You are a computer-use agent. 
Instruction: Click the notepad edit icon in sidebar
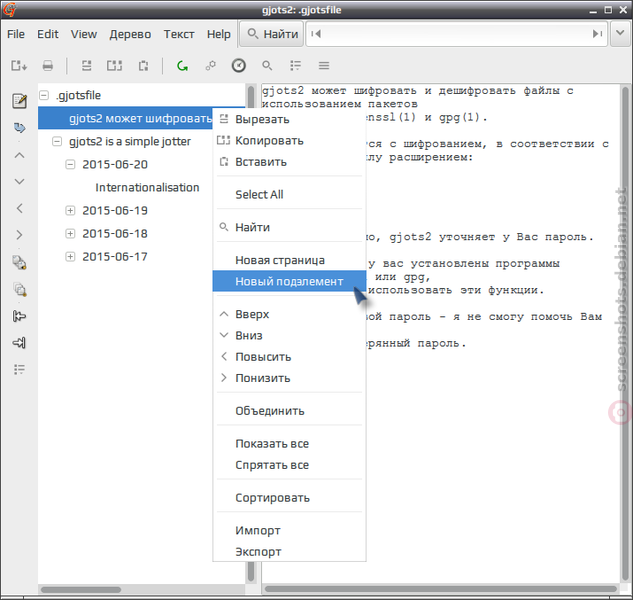(x=19, y=101)
